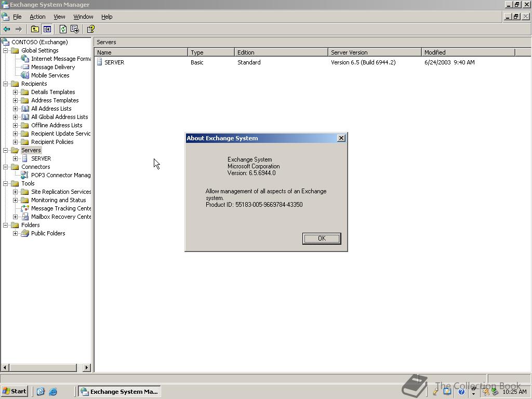Open Internet Explorer from quick launch
The image size is (532, 399).
click(53, 392)
